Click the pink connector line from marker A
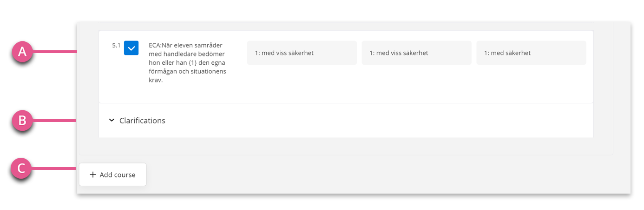The image size is (644, 210). 54,52
